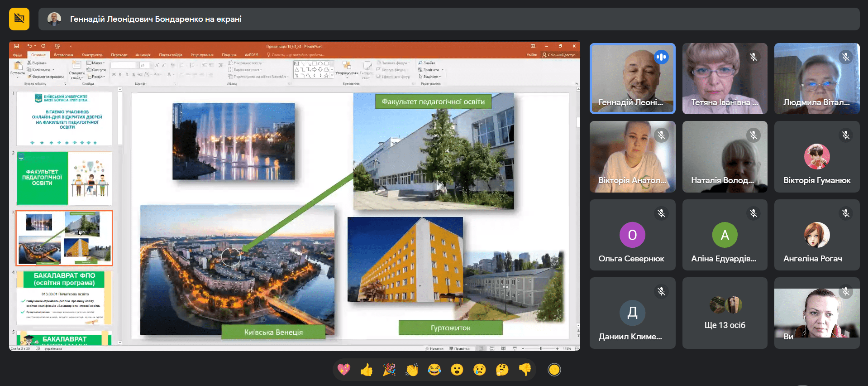Screen dimensions: 868x386
Task: Click the thumbs up reaction emoji
Action: click(x=366, y=370)
